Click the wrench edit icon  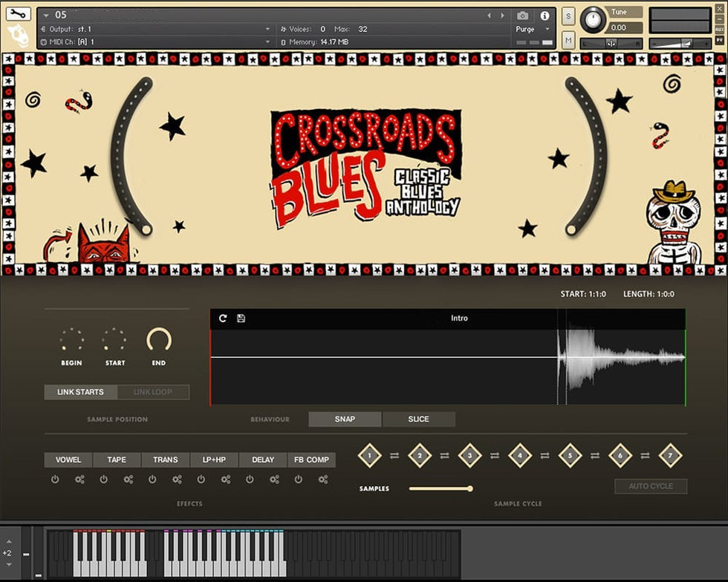point(19,14)
